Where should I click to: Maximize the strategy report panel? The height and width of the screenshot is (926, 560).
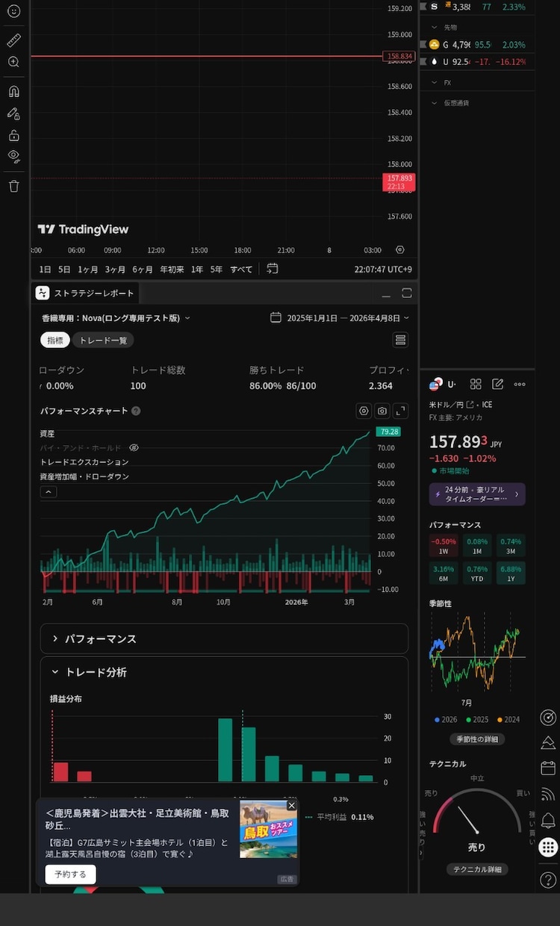coord(407,293)
